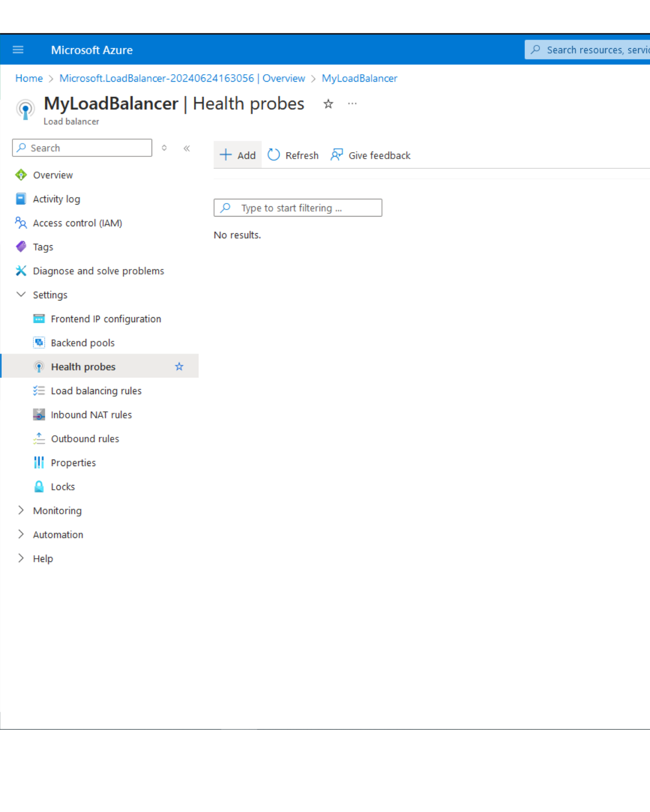Viewport: 650px width, 812px height.
Task: Focus the Search resources box
Action: tap(588, 50)
